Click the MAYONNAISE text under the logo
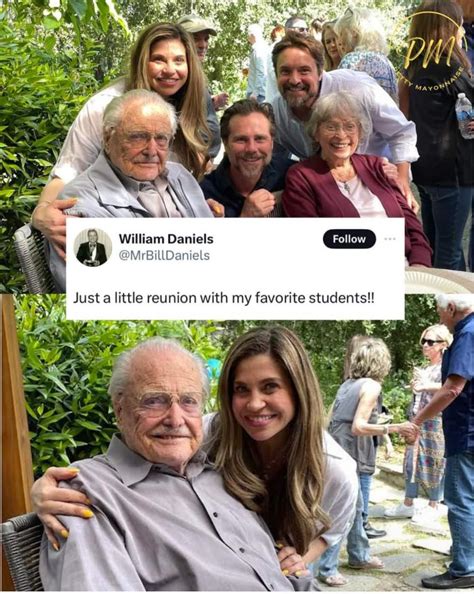The height and width of the screenshot is (594, 474). (x=440, y=82)
